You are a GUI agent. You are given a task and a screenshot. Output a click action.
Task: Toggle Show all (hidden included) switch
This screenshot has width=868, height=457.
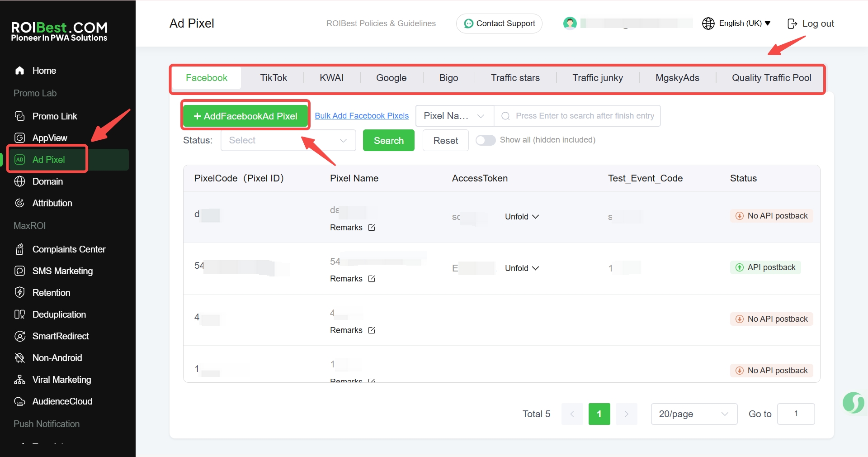pyautogui.click(x=486, y=140)
